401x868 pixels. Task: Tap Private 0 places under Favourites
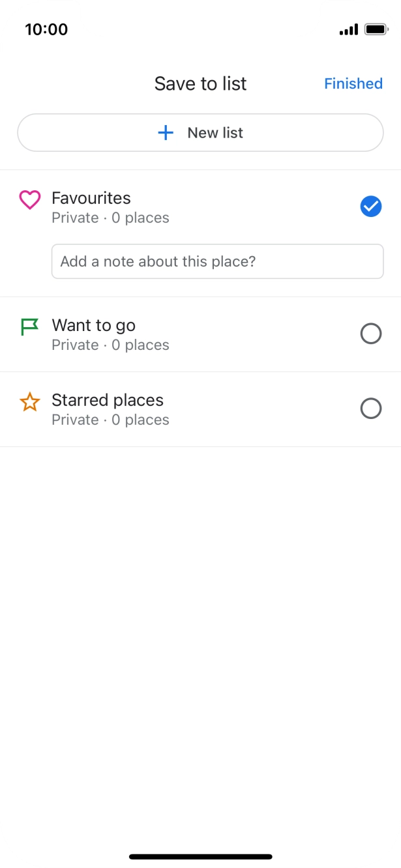[110, 218]
